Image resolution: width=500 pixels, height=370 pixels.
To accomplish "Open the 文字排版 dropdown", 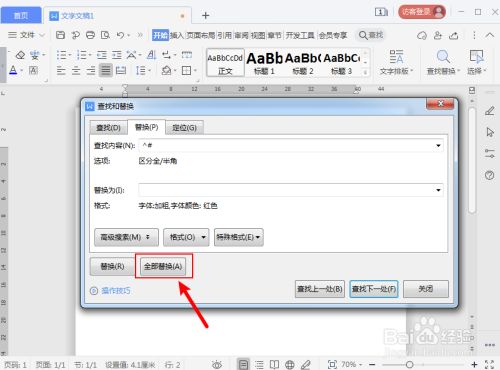I will click(x=396, y=62).
